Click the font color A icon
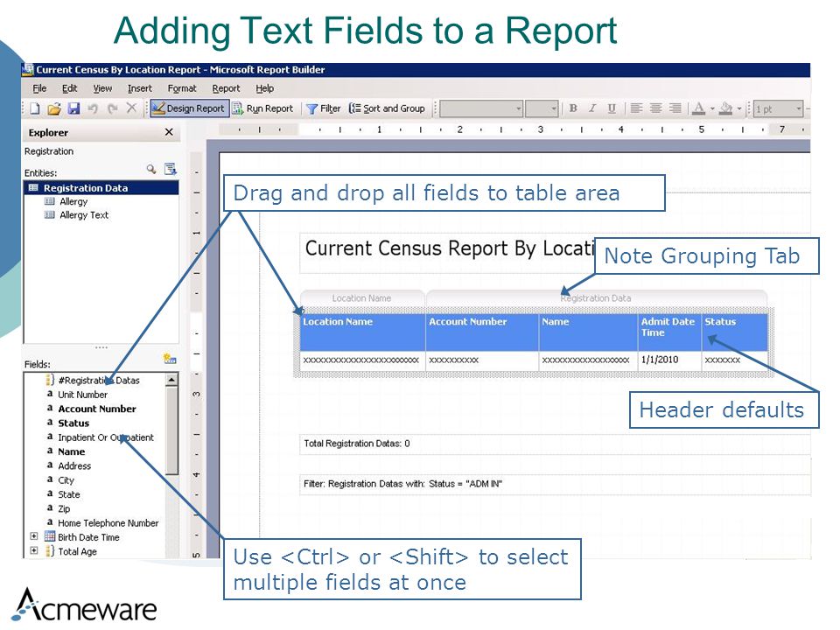 [698, 108]
